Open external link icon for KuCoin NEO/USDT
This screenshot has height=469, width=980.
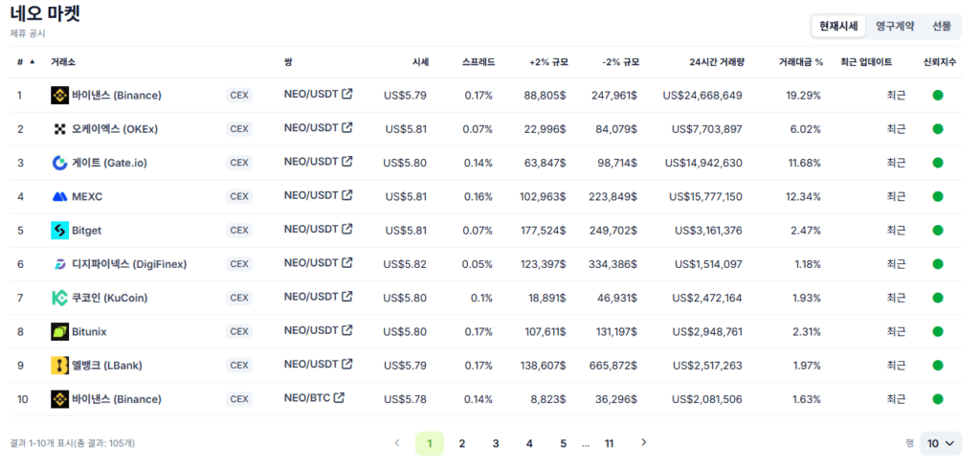coord(346,297)
